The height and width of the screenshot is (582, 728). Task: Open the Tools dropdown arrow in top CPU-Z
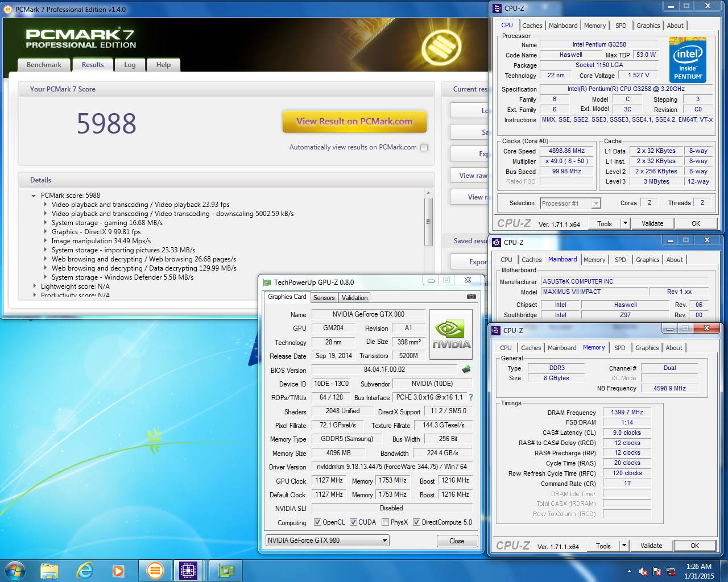coord(625,223)
